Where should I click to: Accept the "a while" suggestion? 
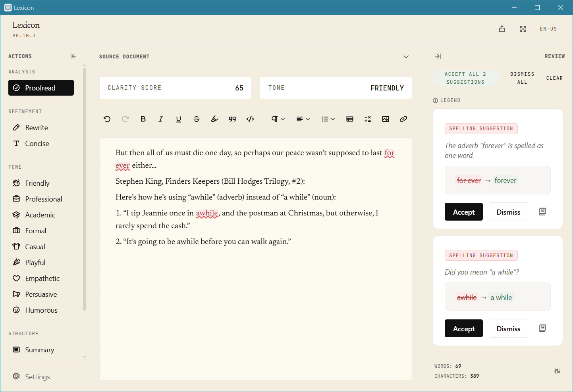pyautogui.click(x=464, y=329)
